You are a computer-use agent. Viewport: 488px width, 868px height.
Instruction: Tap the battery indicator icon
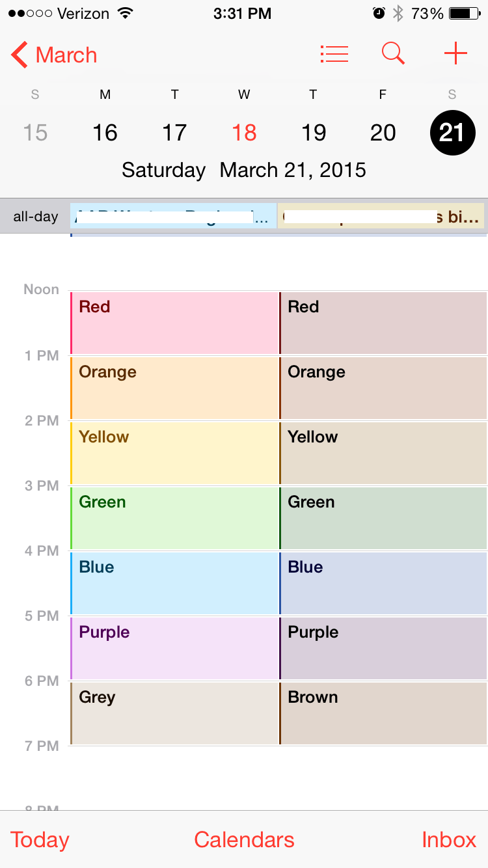tap(464, 14)
